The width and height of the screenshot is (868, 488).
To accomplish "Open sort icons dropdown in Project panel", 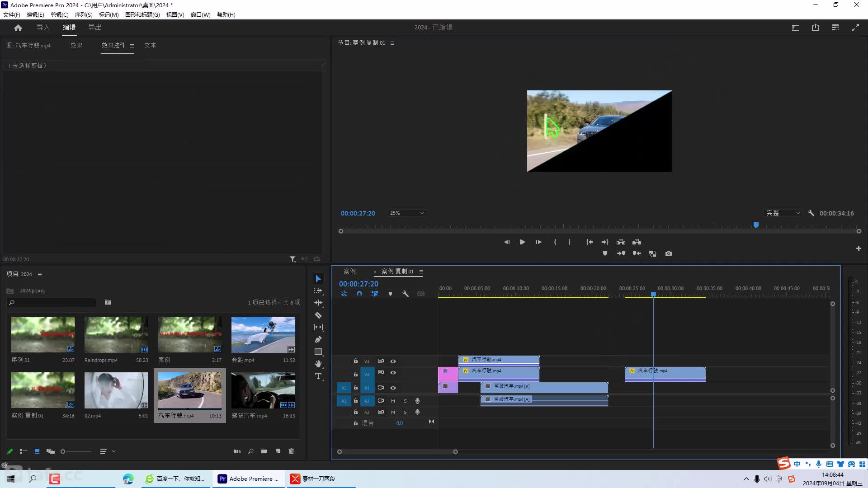I will pyautogui.click(x=107, y=451).
